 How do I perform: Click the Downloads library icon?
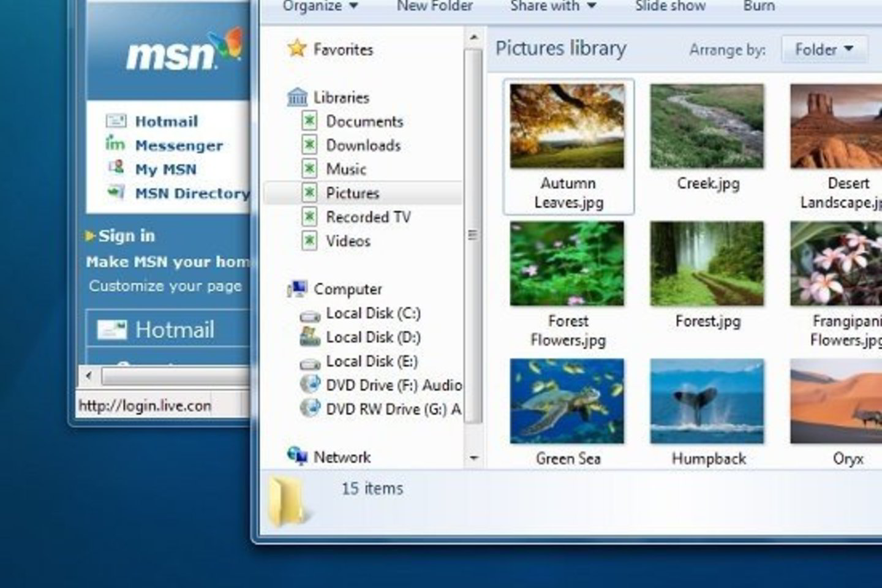(309, 145)
